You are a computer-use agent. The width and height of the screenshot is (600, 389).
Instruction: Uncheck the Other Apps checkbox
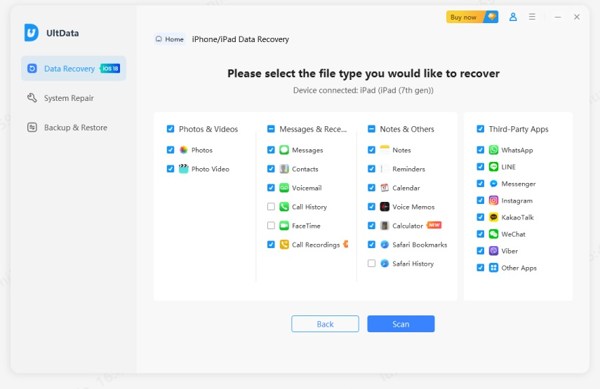point(480,267)
